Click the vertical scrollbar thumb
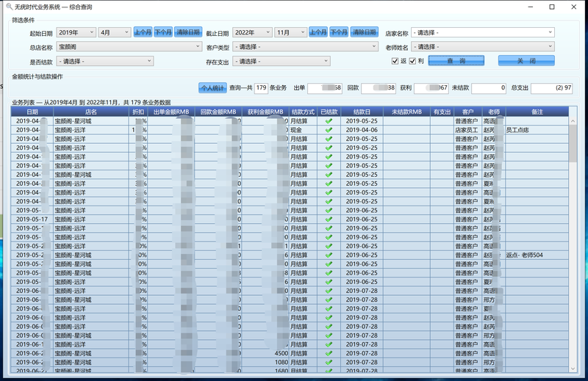This screenshot has width=588, height=381. pos(573,143)
